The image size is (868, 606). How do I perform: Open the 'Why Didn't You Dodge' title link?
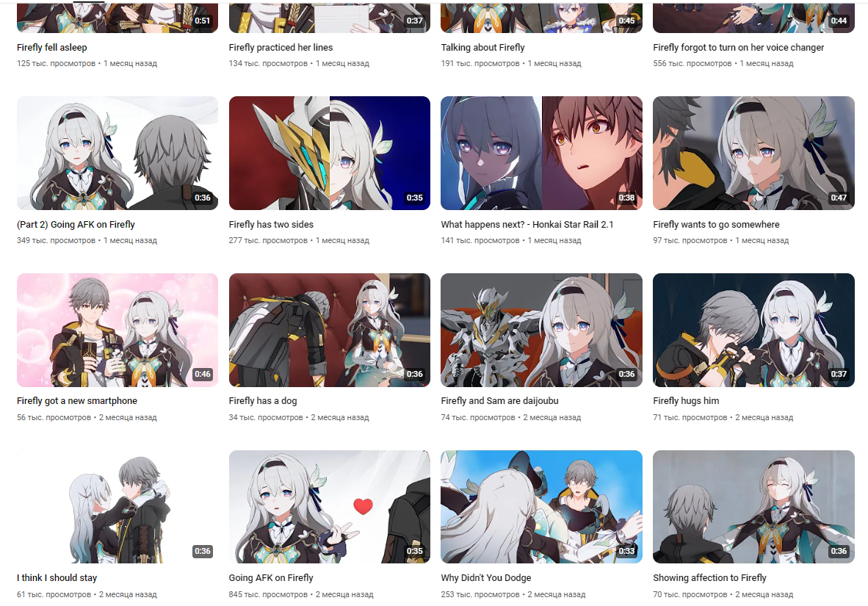point(486,578)
